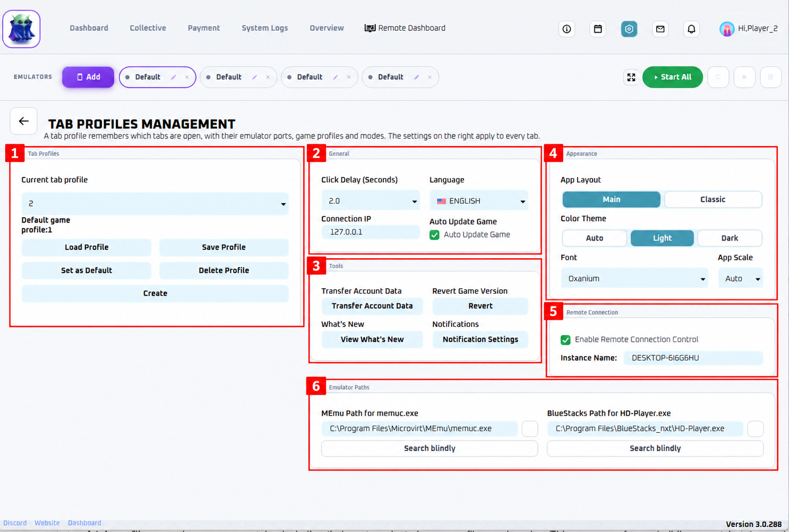Open Notification Settings button
Viewport: 789px width, 532px height.
480,339
